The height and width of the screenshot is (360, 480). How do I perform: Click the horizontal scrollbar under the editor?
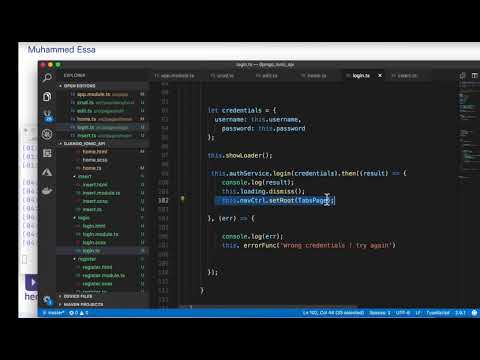coord(268,307)
